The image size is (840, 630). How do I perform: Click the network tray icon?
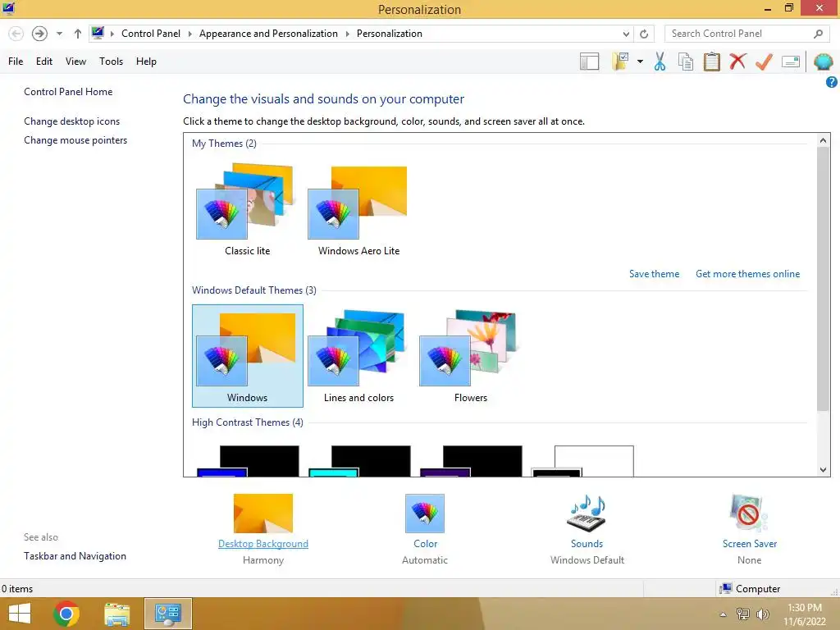[x=743, y=614]
